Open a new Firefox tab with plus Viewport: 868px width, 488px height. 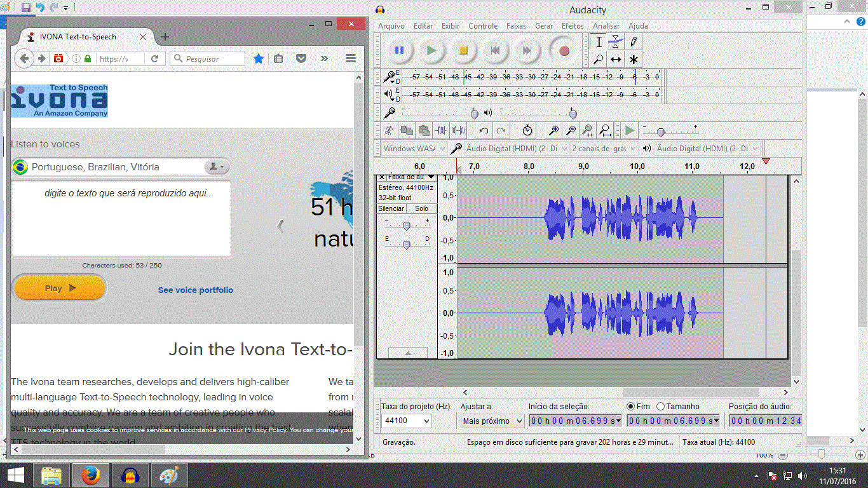165,37
